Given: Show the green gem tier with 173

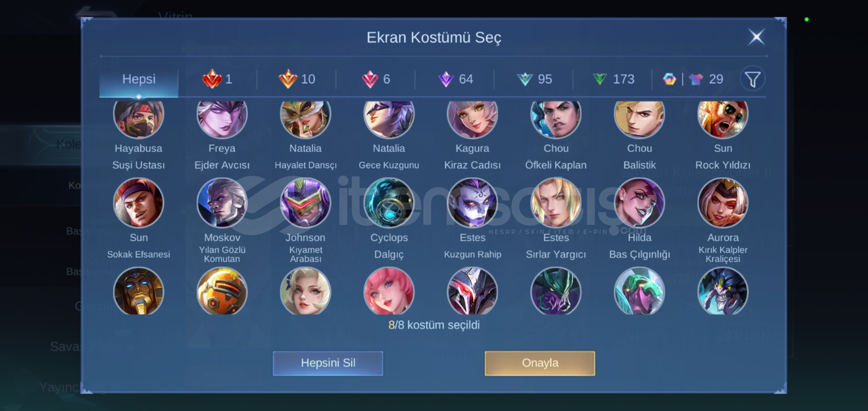Looking at the screenshot, I should tap(613, 79).
